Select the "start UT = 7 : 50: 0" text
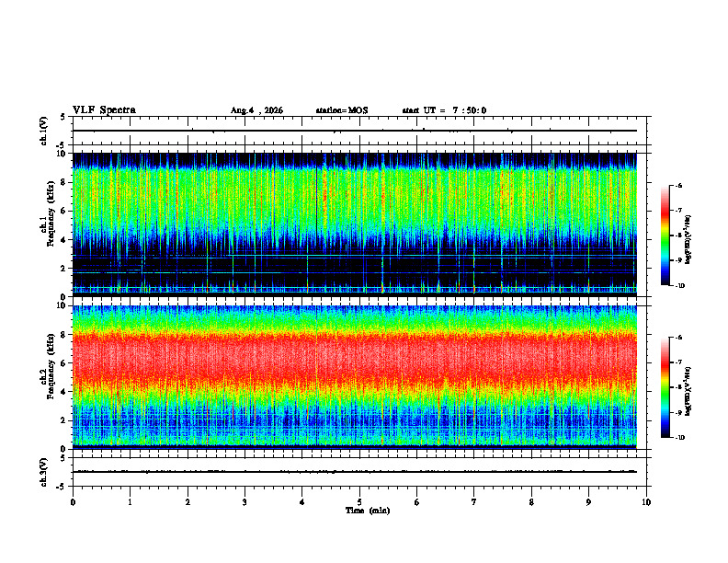The image size is (728, 563). pos(444,110)
